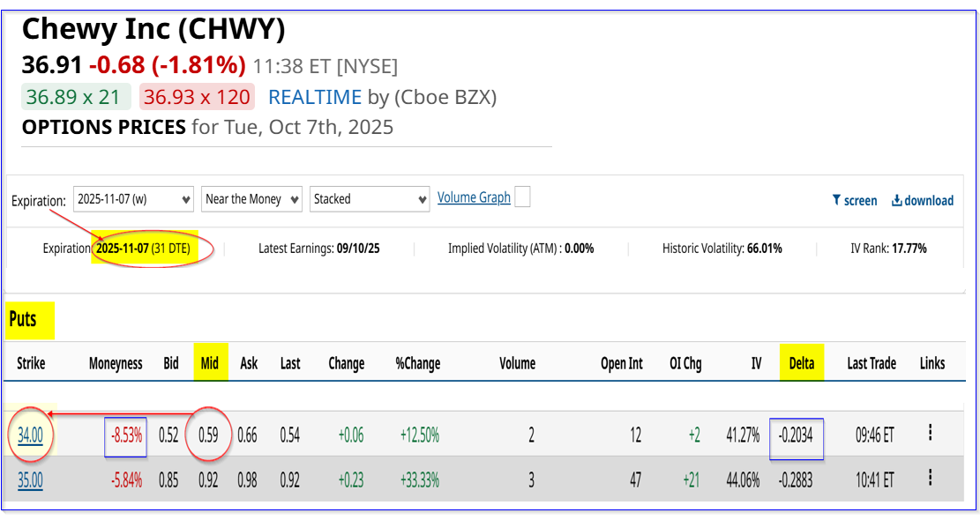Sort by the IV column header
The width and height of the screenshot is (980, 520).
(x=756, y=363)
